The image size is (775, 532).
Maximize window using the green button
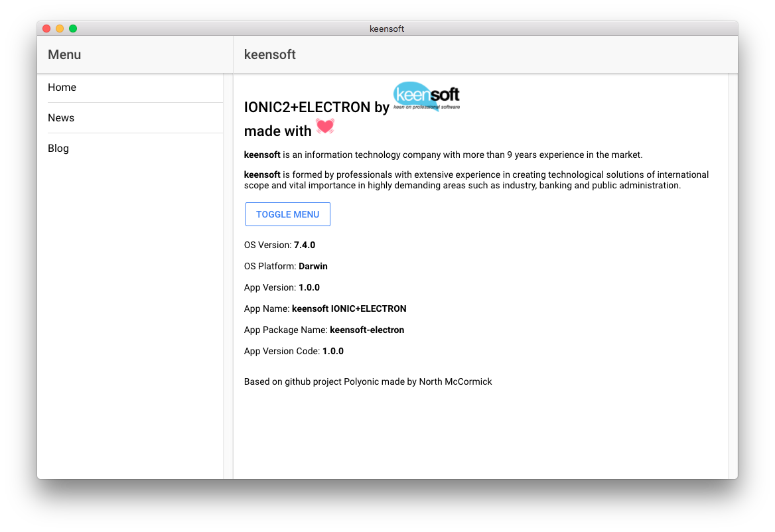[73, 29]
